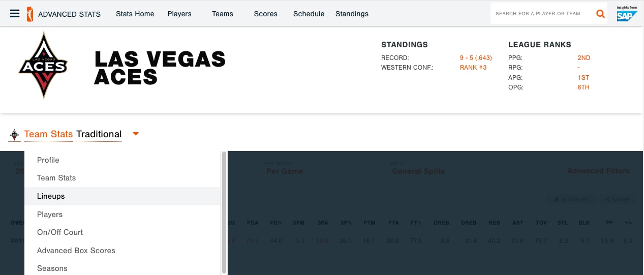The image size is (644, 275).
Task: Open the General Splits dropdown
Action: [418, 171]
